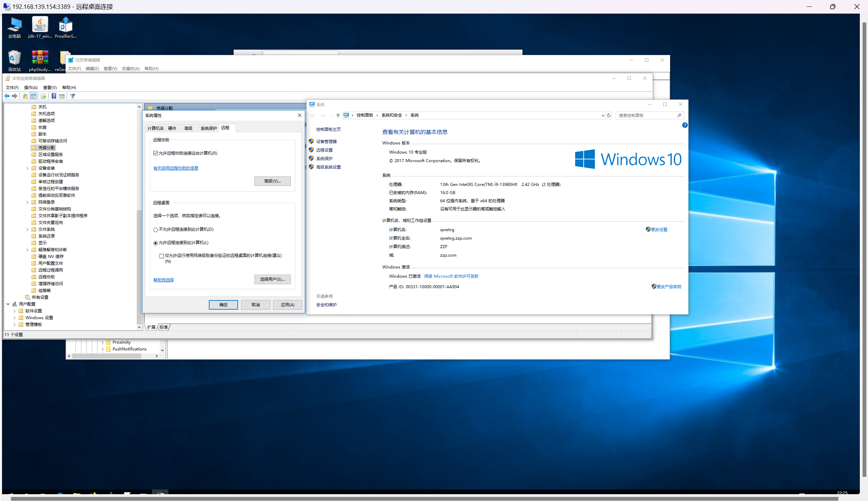This screenshot has width=868, height=501.
Task: Click the 确定 button
Action: (x=223, y=305)
